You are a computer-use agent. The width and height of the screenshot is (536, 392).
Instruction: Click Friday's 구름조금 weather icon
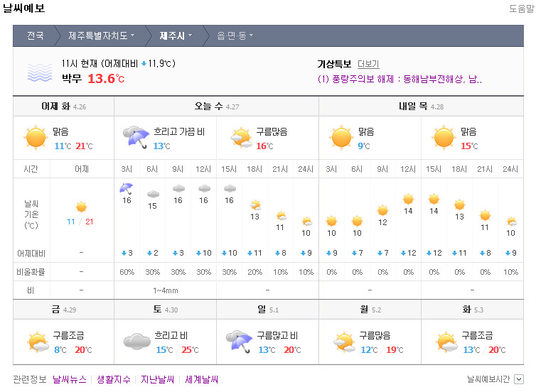pyautogui.click(x=36, y=342)
